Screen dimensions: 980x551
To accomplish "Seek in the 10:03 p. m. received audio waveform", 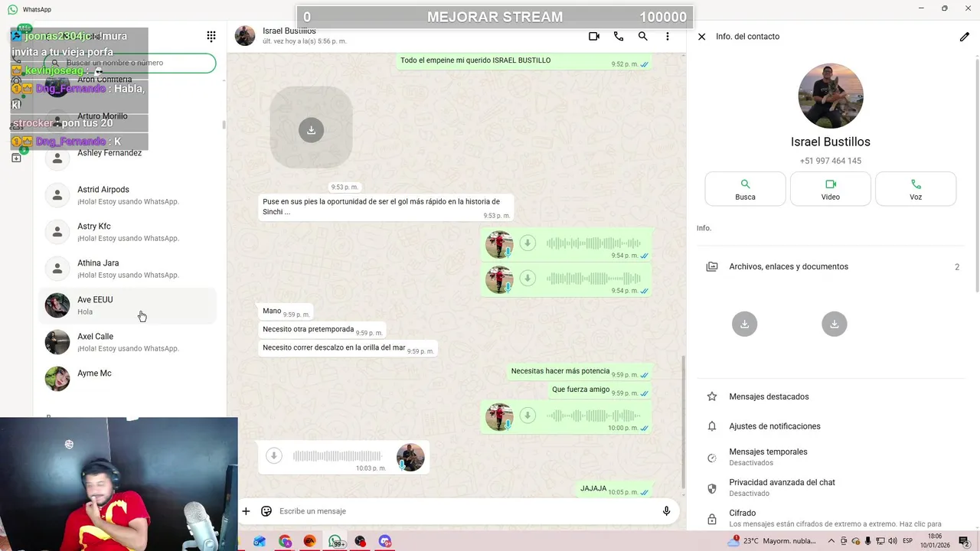I will (x=337, y=456).
